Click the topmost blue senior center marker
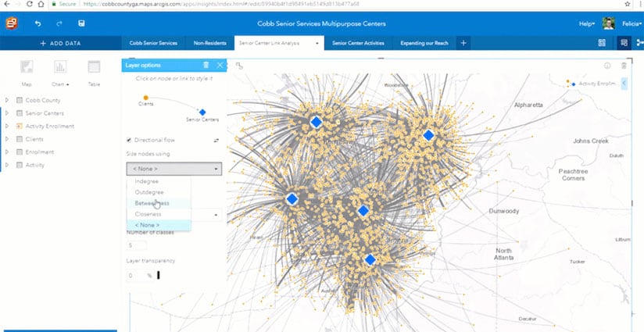This screenshot has height=332, width=644. (316, 122)
